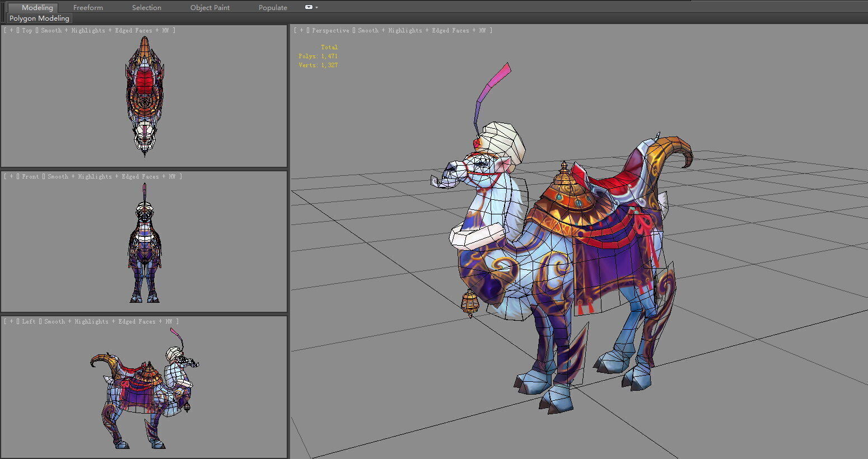Expand the Polygon Modeling panel
Image resolution: width=868 pixels, height=459 pixels.
coord(39,18)
